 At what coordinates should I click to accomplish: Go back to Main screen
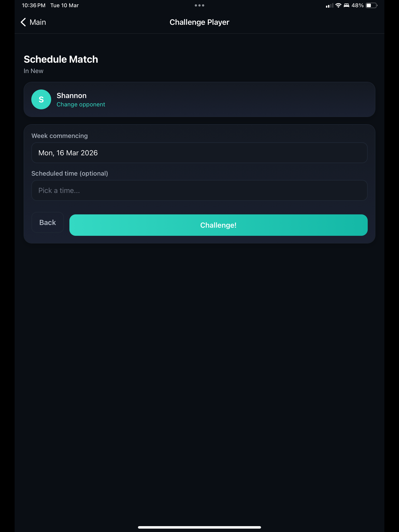[x=33, y=22]
